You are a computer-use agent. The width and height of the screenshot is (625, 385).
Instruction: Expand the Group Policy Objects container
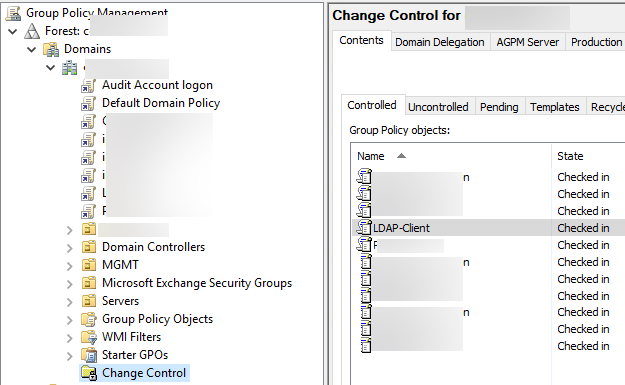tap(70, 320)
